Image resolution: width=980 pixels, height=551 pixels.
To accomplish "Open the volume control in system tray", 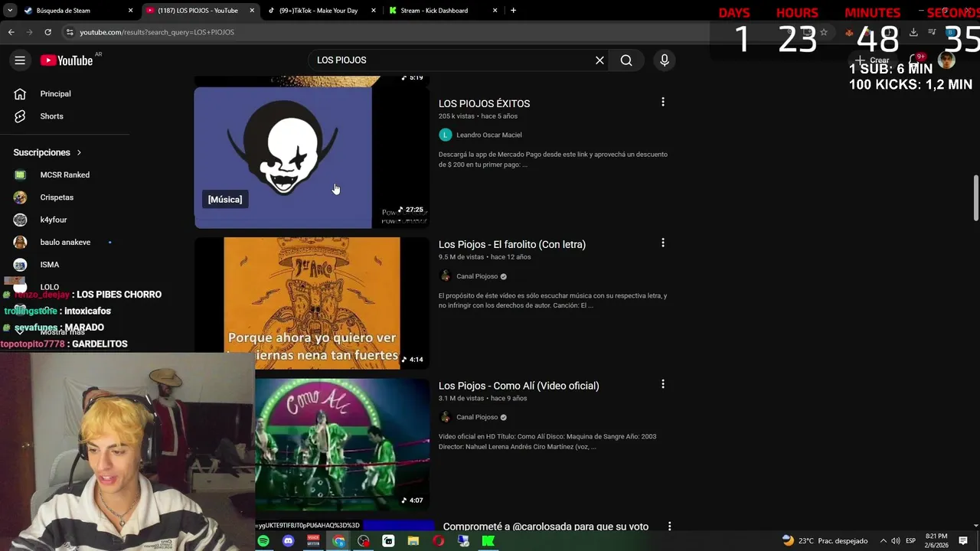I will coord(896,541).
